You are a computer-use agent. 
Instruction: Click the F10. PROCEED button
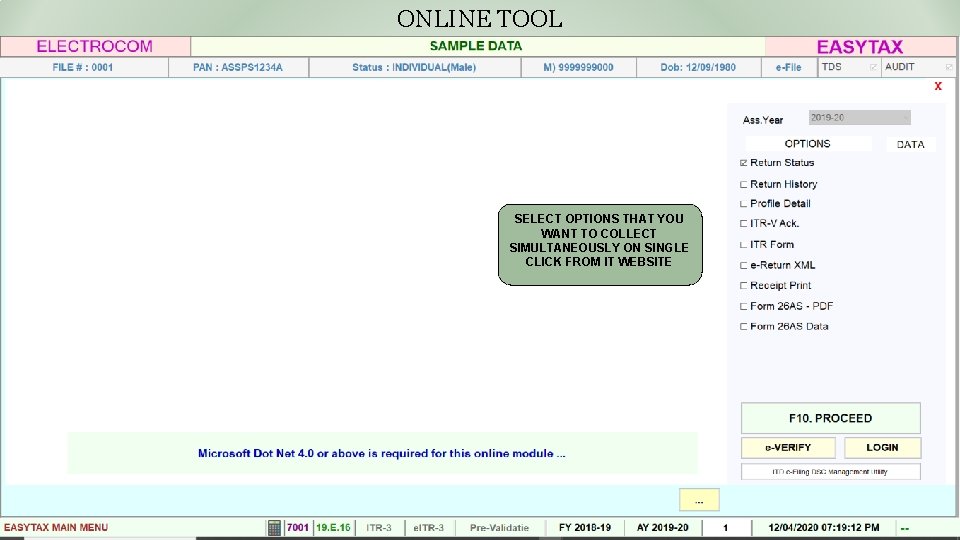pos(830,418)
